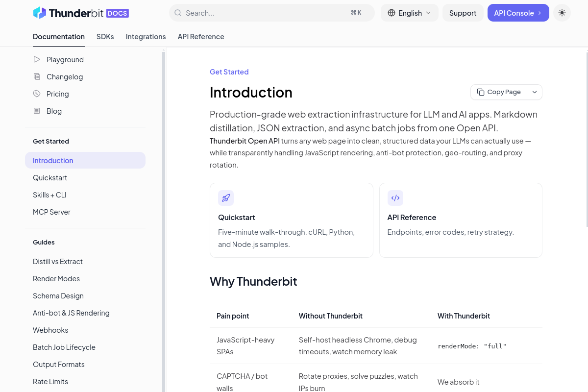Switch to the Documentation tab
The width and height of the screenshot is (588, 392).
(x=59, y=37)
